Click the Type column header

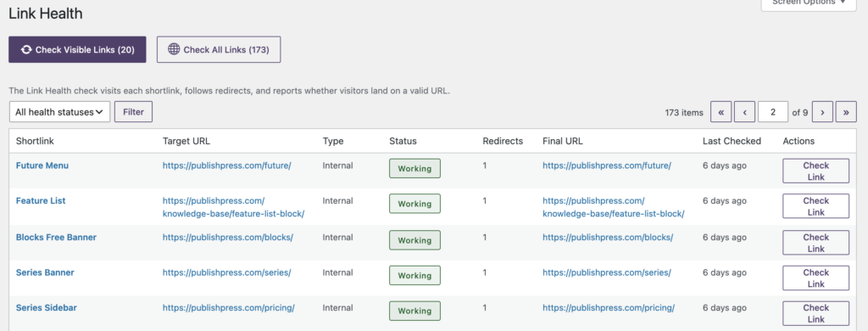333,141
